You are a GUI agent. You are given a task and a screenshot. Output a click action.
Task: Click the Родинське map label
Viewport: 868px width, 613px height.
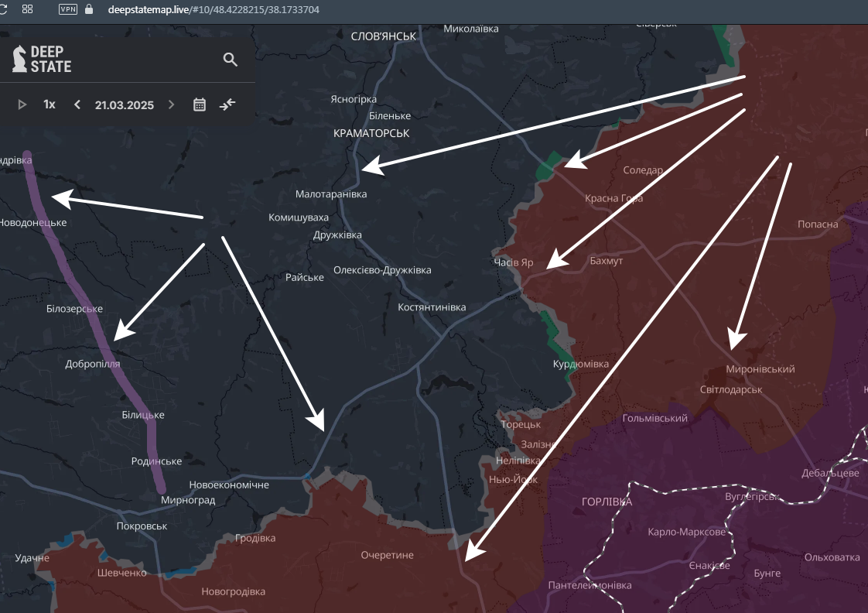coord(157,461)
